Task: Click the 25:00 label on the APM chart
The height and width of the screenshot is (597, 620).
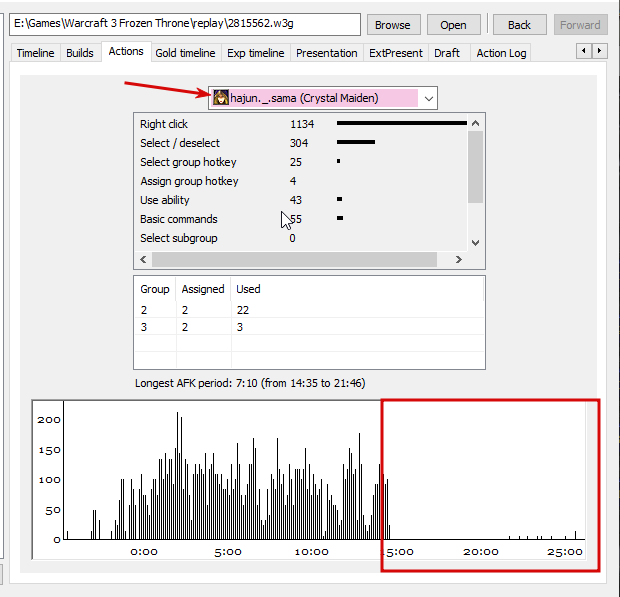Action: click(x=565, y=552)
